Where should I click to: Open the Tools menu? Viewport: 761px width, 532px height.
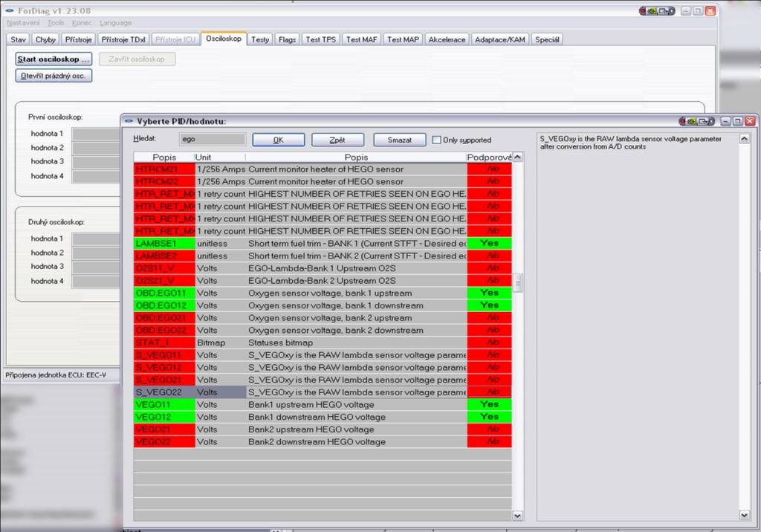coord(56,23)
